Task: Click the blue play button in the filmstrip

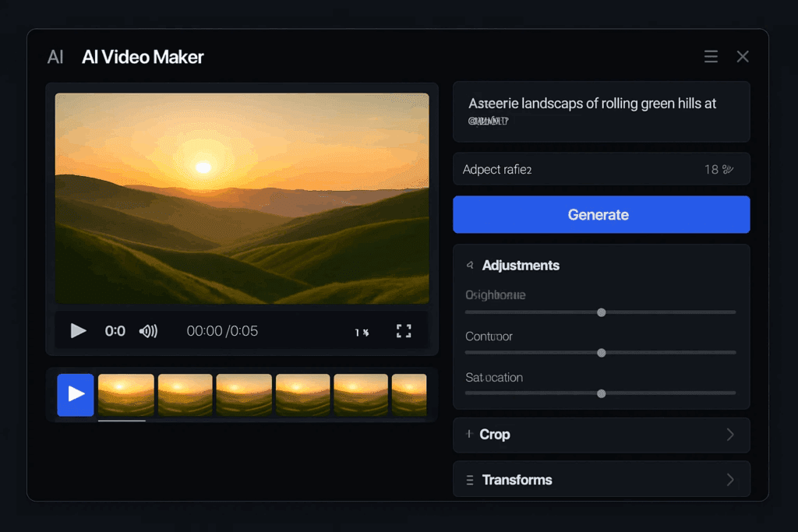Action: coord(75,395)
